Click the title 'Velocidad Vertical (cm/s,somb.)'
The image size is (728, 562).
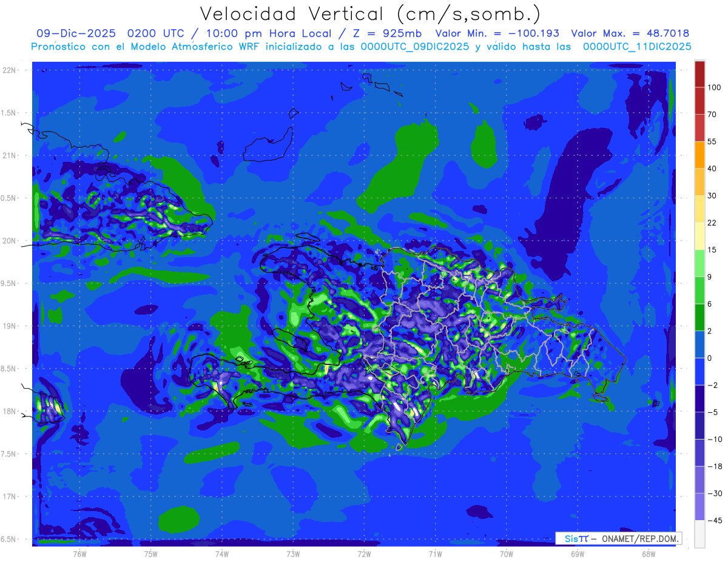point(369,14)
